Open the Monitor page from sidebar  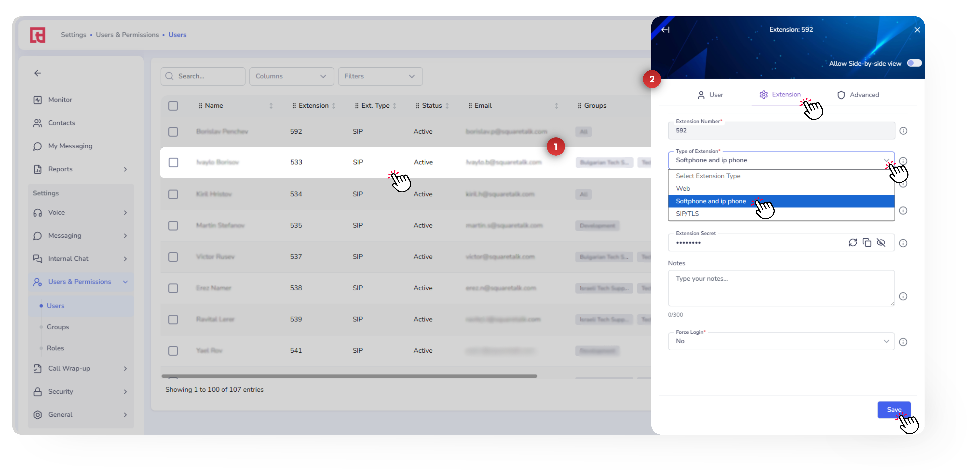(x=60, y=100)
